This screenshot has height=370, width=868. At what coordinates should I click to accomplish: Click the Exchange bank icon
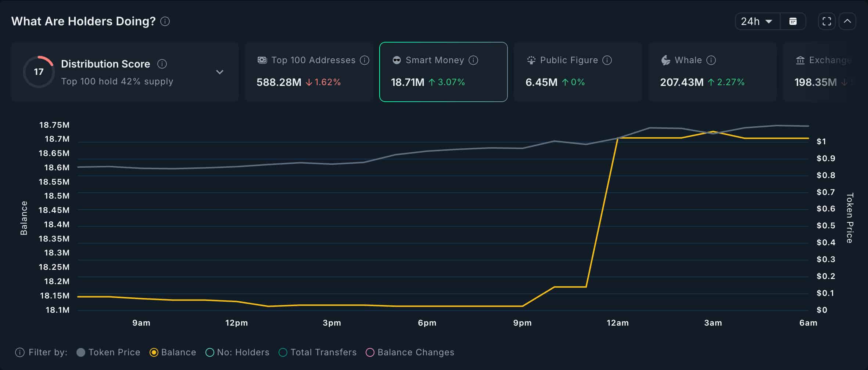tap(800, 60)
